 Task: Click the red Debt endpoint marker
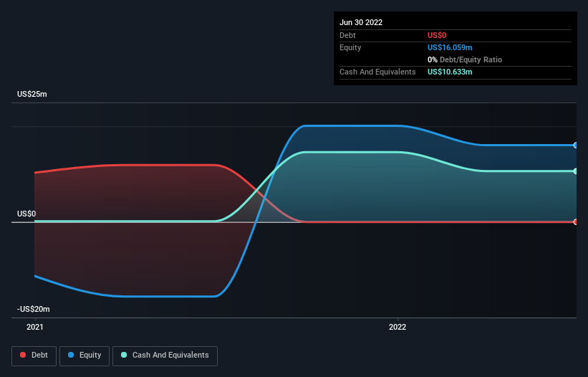[x=576, y=222]
